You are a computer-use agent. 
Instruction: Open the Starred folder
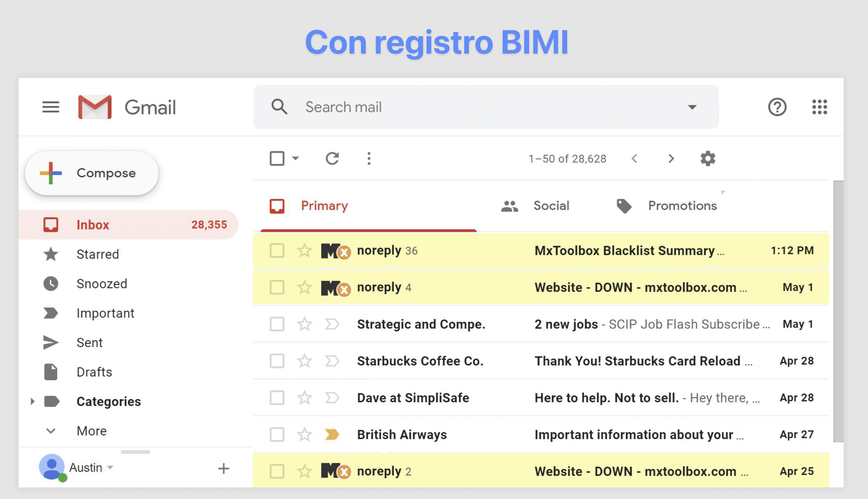tap(129, 254)
